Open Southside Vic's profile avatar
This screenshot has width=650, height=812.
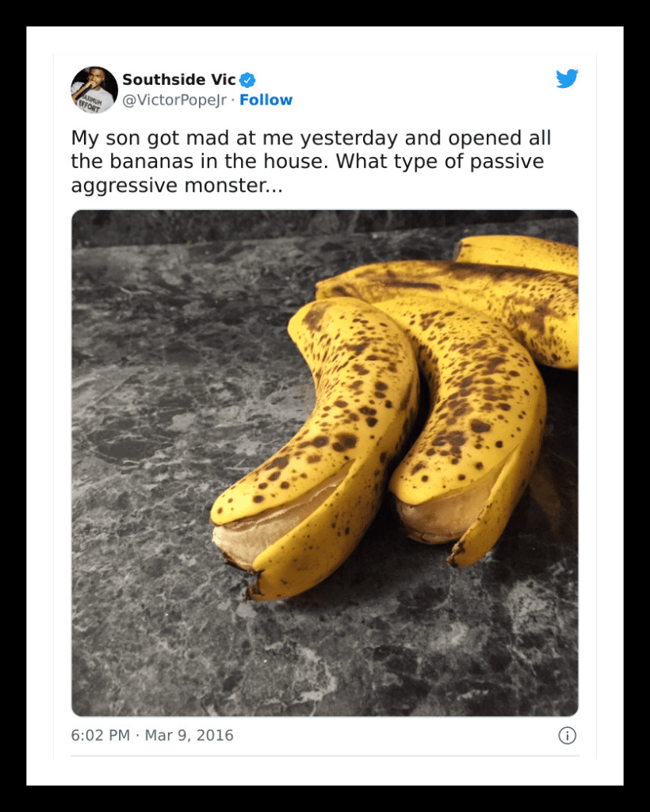pos(94,90)
